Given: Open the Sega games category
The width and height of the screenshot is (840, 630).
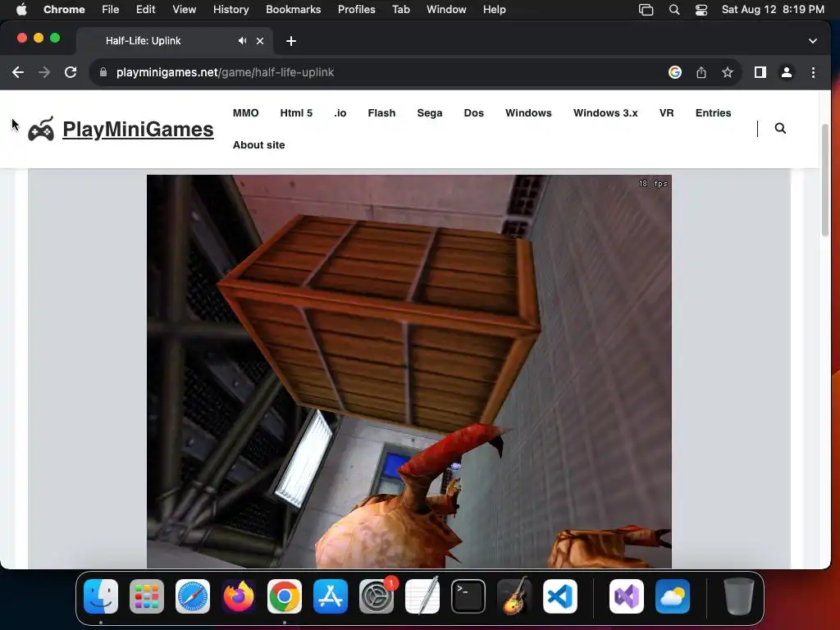Looking at the screenshot, I should coord(430,113).
